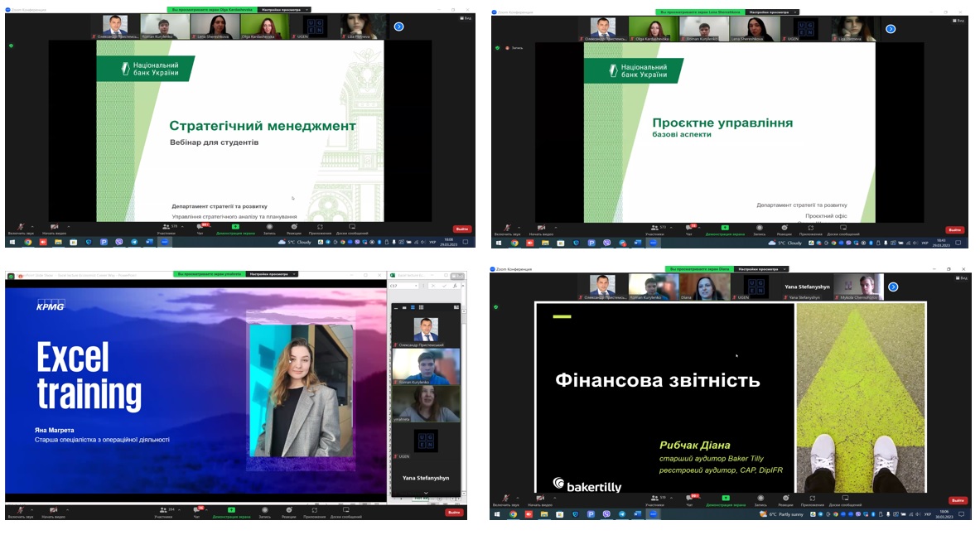This screenshot has height=535, width=980.
Task: Open Apps (Приложения) in Стратегічний менеджмент window
Action: tap(320, 229)
